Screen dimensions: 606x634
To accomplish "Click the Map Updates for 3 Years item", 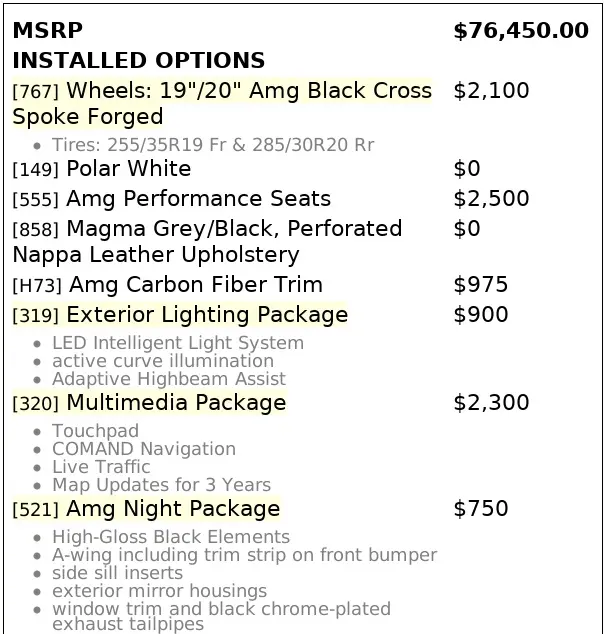I will point(161,485).
